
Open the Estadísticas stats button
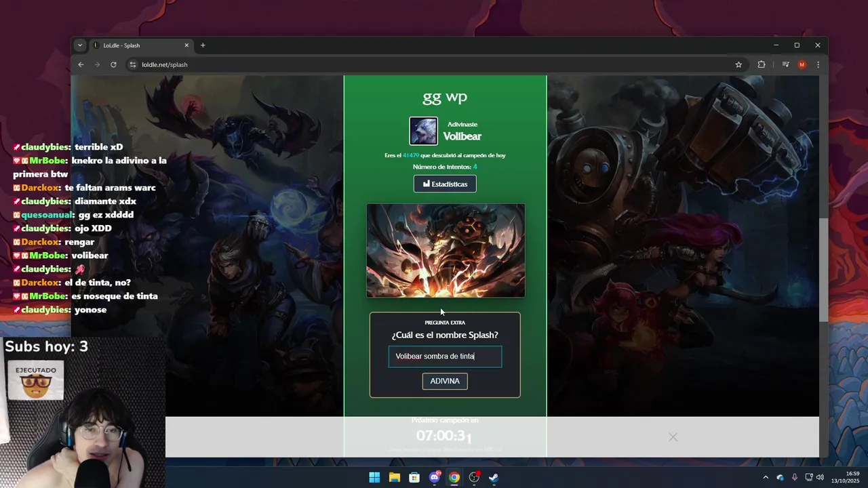[445, 184]
